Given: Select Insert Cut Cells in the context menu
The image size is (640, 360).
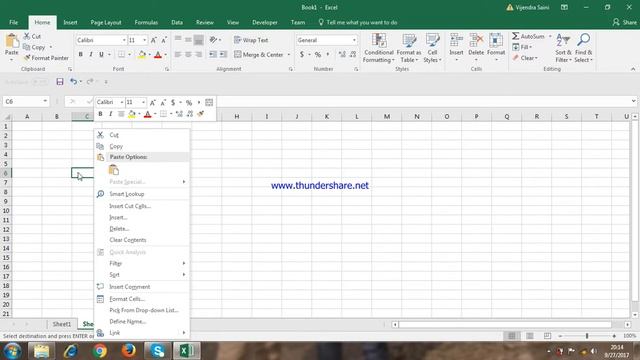Looking at the screenshot, I should tap(142, 206).
